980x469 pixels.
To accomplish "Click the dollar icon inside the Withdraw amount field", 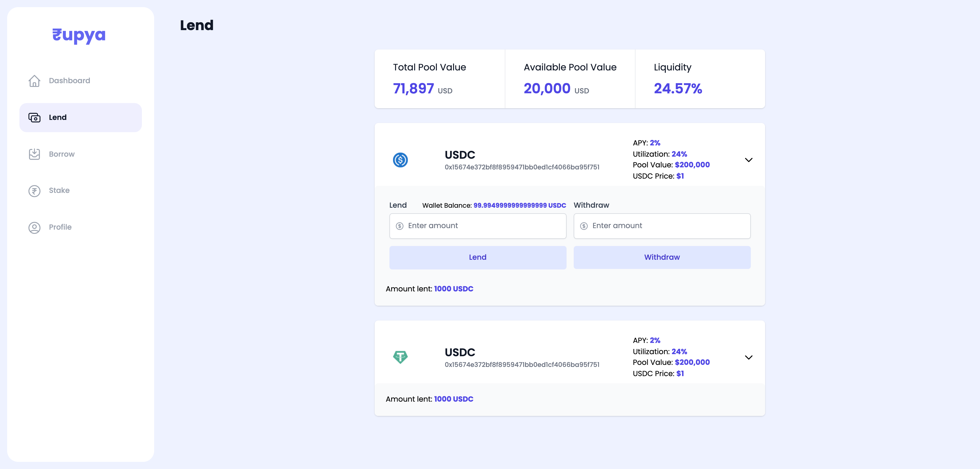I will tap(584, 226).
